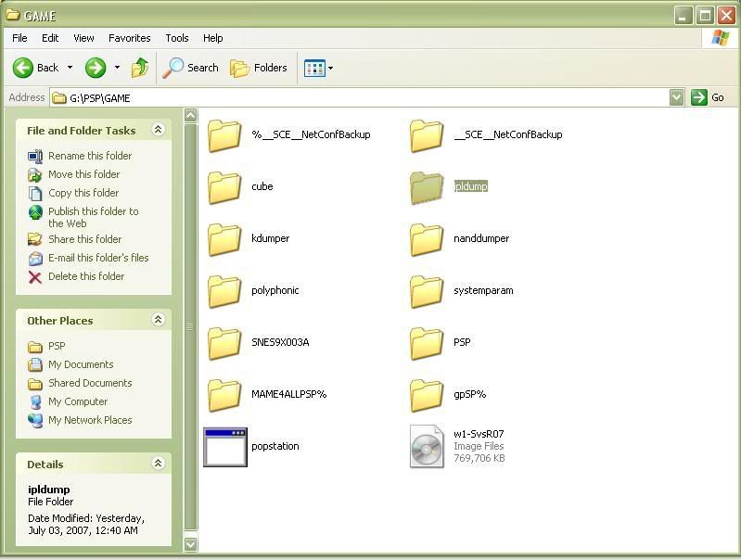Select the ipldump folder icon
741x560 pixels.
pyautogui.click(x=427, y=187)
